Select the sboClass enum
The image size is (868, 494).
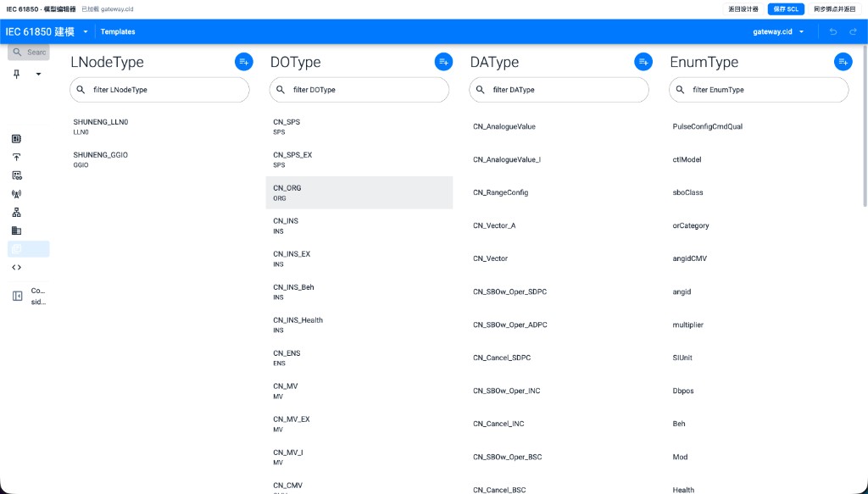click(x=759, y=192)
